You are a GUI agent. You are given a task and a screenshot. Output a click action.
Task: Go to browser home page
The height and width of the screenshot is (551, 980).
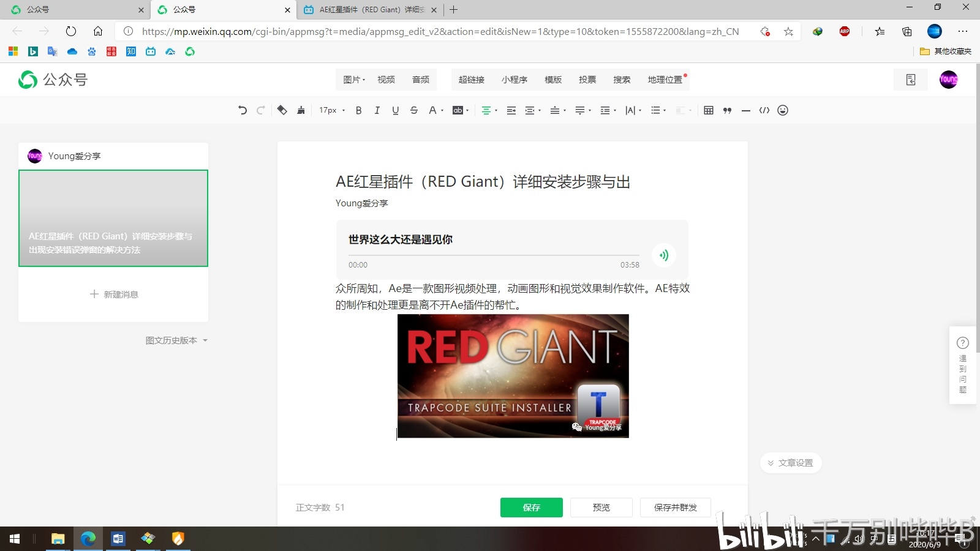98,31
